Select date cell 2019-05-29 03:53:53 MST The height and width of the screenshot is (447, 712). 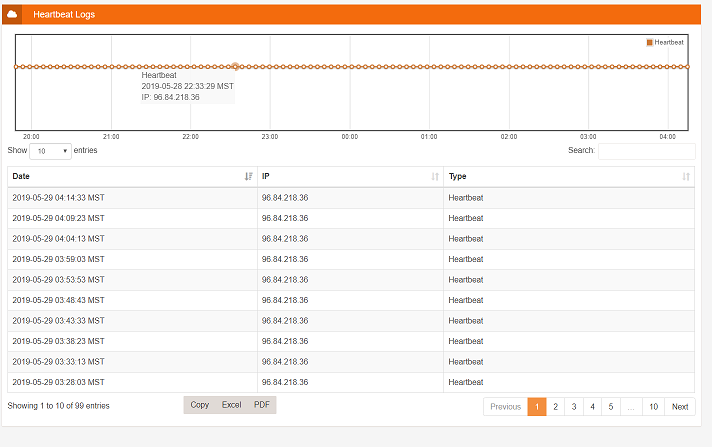click(x=59, y=279)
